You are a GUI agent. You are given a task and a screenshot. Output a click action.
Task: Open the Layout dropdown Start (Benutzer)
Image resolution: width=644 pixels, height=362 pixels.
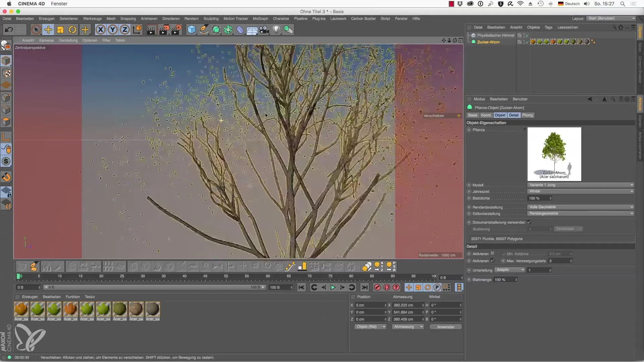[611, 18]
